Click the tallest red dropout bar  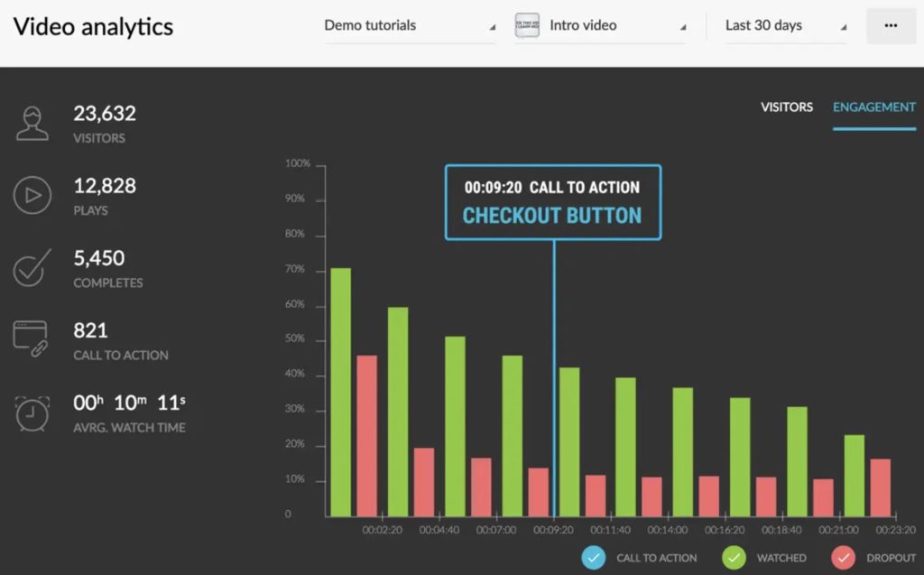pyautogui.click(x=366, y=436)
